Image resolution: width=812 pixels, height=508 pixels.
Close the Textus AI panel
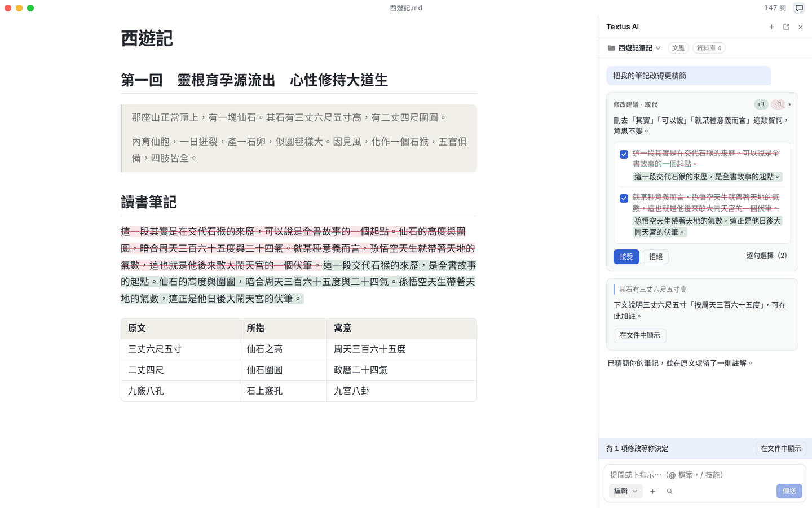coord(801,27)
